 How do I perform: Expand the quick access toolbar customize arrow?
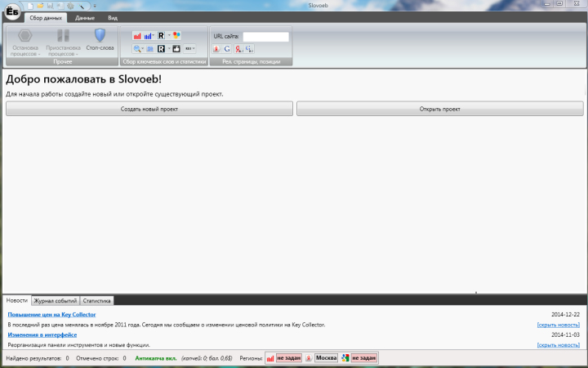pos(95,6)
